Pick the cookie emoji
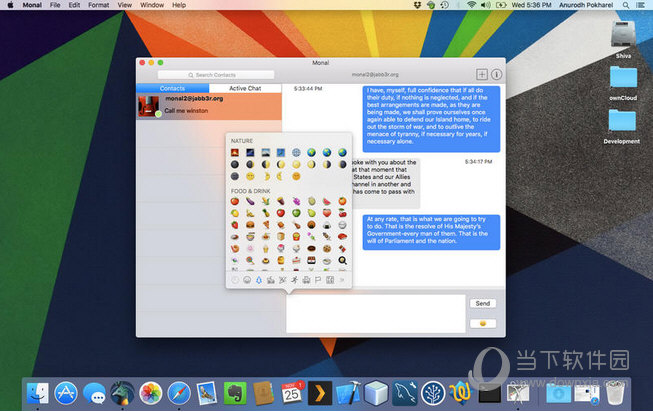This screenshot has height=412, width=653. [x=327, y=249]
